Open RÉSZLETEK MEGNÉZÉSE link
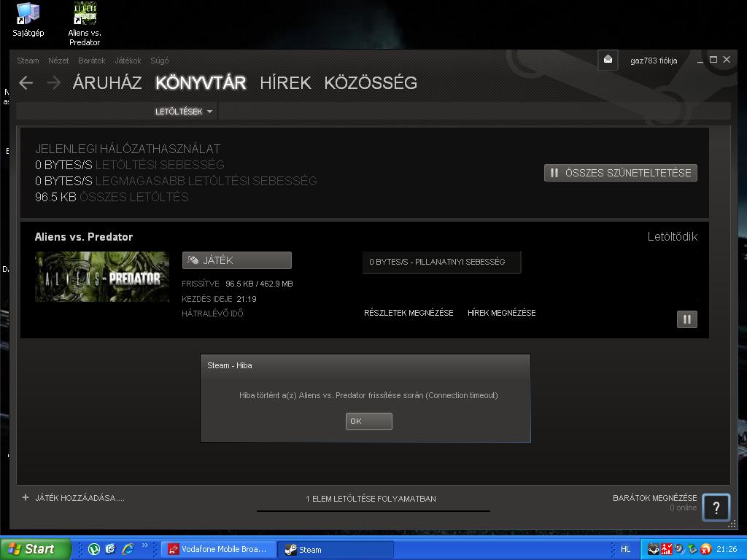The height and width of the screenshot is (560, 747). 409,313
